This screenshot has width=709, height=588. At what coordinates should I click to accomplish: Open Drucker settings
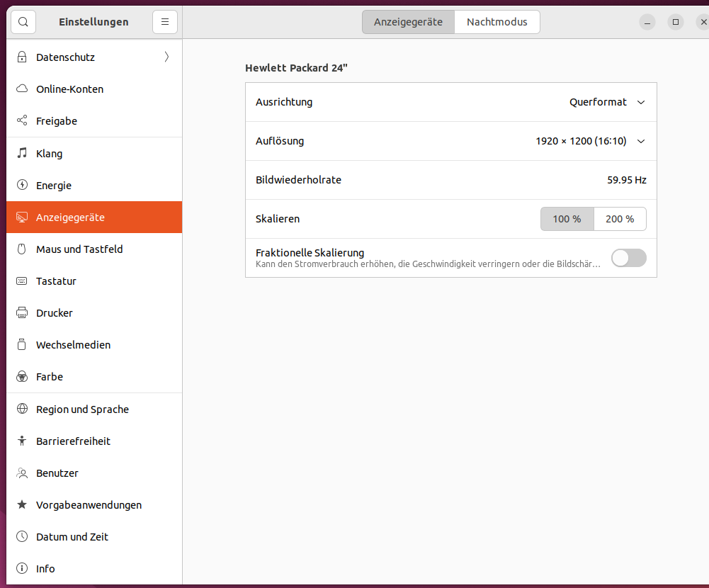pos(94,313)
